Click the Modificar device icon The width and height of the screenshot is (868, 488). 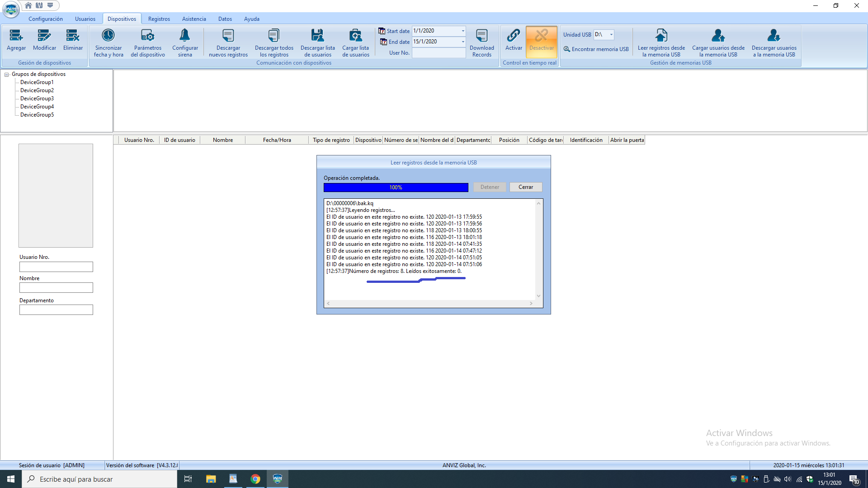click(x=44, y=40)
